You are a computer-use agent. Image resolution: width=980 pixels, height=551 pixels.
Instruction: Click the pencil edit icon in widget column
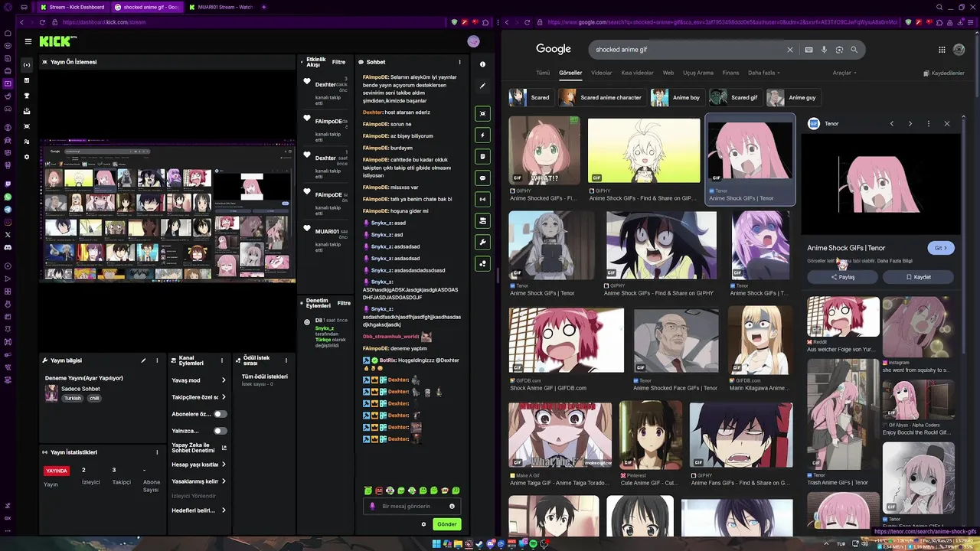(x=482, y=86)
